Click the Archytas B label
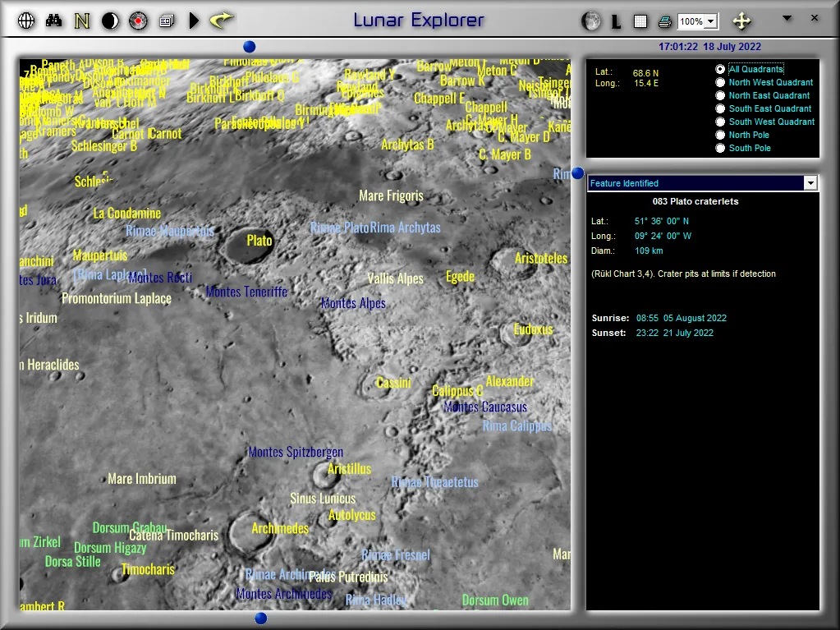The height and width of the screenshot is (630, 840). click(x=407, y=145)
